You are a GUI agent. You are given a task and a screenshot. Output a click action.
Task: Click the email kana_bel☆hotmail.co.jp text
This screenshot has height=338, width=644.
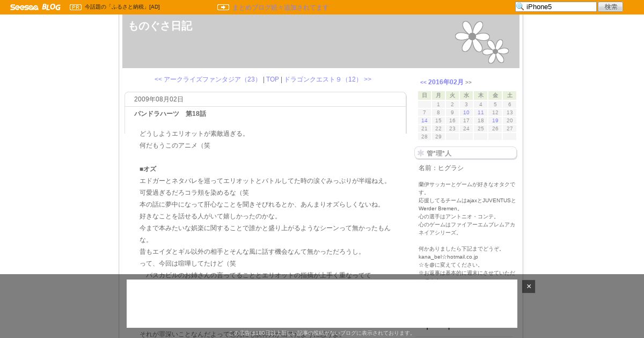448,257
